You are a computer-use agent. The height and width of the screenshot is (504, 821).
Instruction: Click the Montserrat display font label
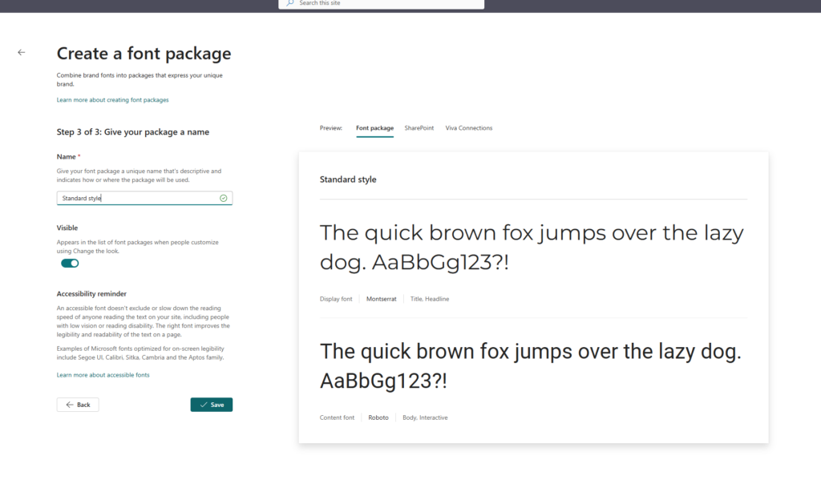point(381,300)
